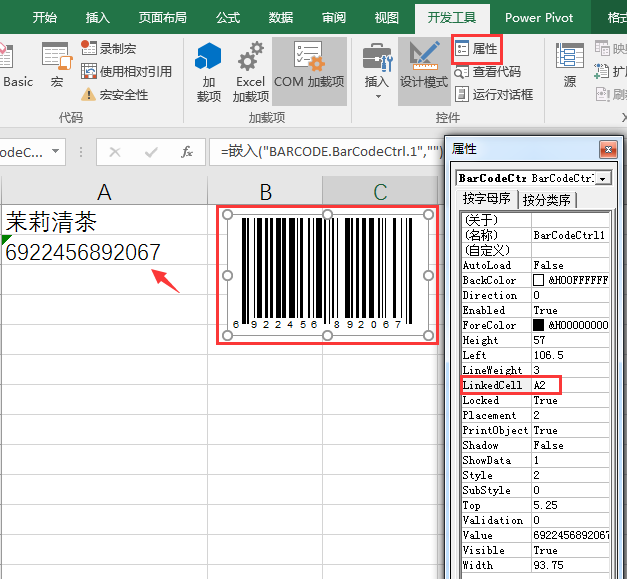Select the 开发工具 (Developer) tab

click(x=452, y=18)
